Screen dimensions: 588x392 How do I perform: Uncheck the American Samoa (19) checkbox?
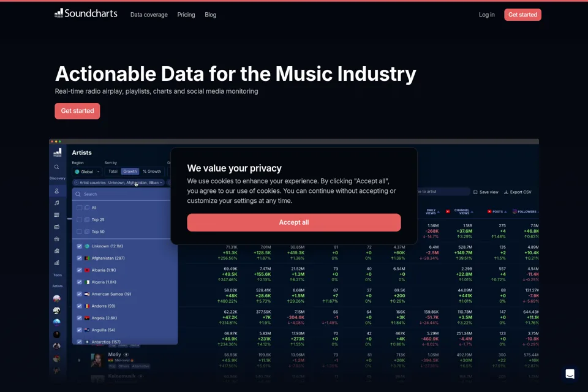click(x=79, y=294)
